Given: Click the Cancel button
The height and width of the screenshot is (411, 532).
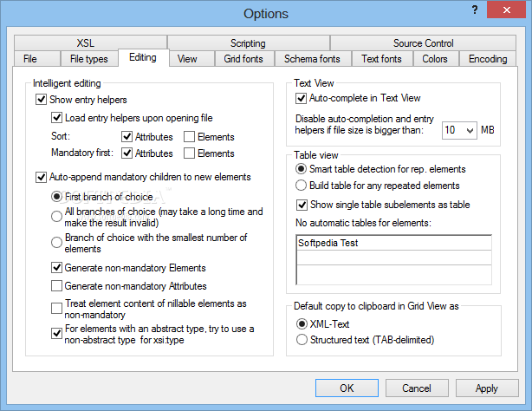Looking at the screenshot, I should (417, 388).
